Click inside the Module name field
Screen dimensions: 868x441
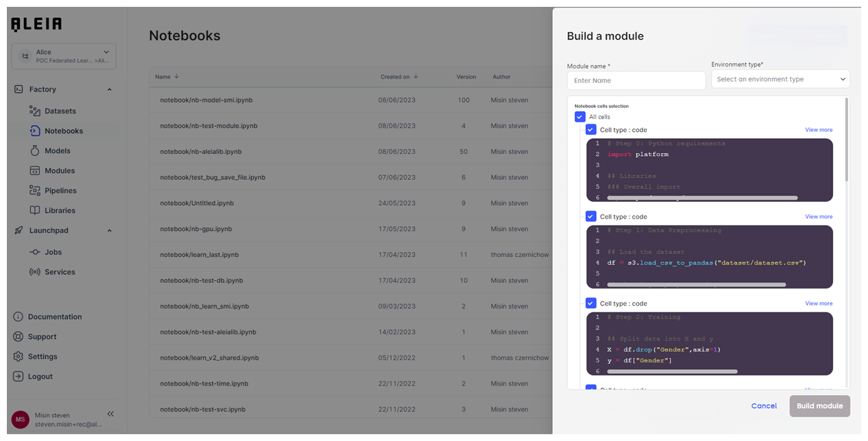[x=636, y=80]
